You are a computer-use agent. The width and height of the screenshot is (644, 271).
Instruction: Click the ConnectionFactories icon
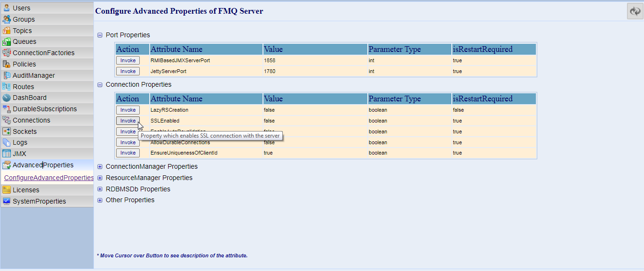(x=6, y=53)
